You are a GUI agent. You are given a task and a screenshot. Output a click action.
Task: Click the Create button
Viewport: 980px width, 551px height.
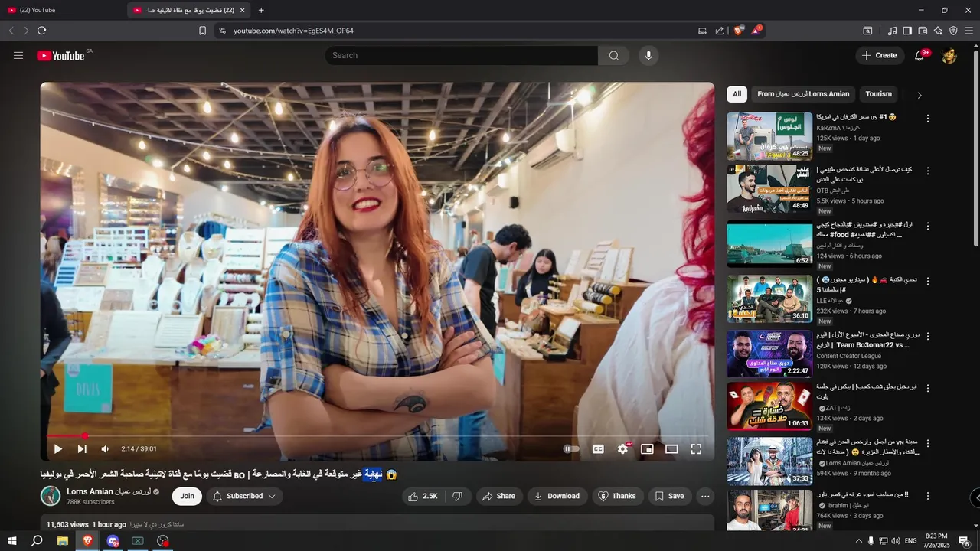point(880,55)
